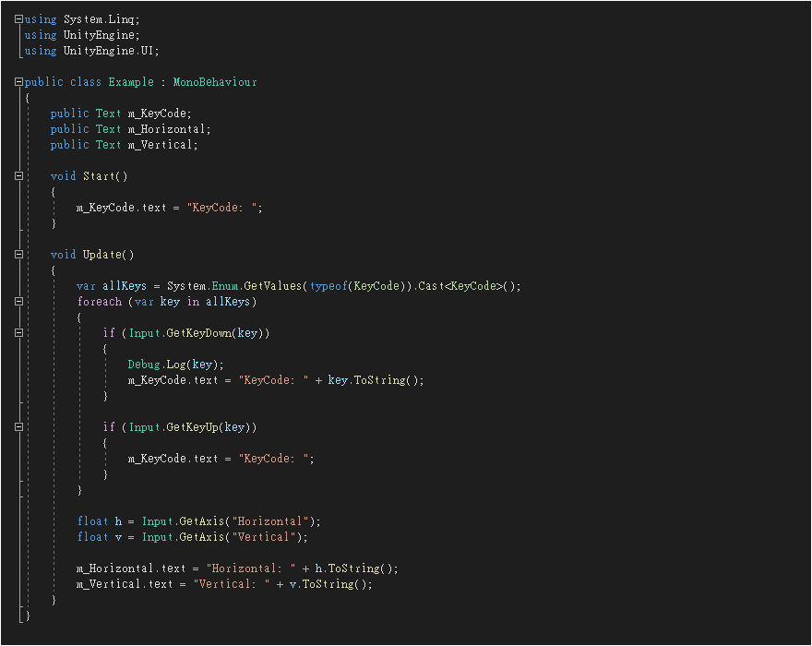
Task: Click the method name 'Start()'
Action: click(x=105, y=176)
